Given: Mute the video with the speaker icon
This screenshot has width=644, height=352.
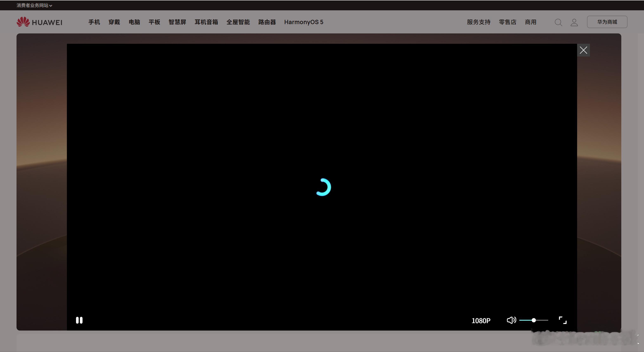Looking at the screenshot, I should pyautogui.click(x=511, y=320).
